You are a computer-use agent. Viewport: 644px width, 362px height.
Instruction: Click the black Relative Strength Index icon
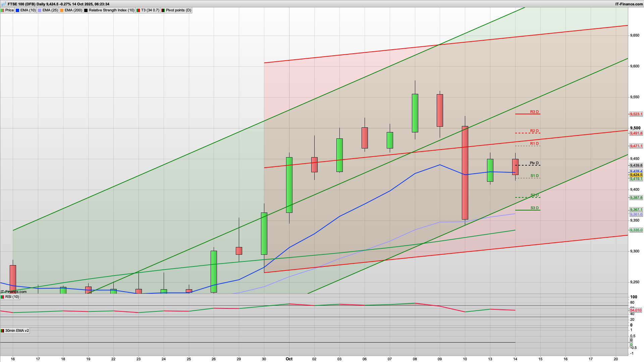click(x=86, y=10)
